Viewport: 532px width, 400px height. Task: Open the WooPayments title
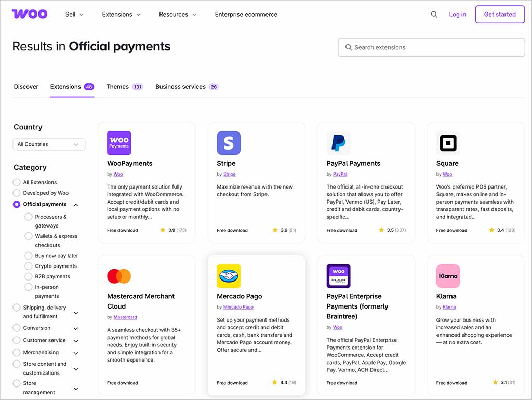coord(129,163)
